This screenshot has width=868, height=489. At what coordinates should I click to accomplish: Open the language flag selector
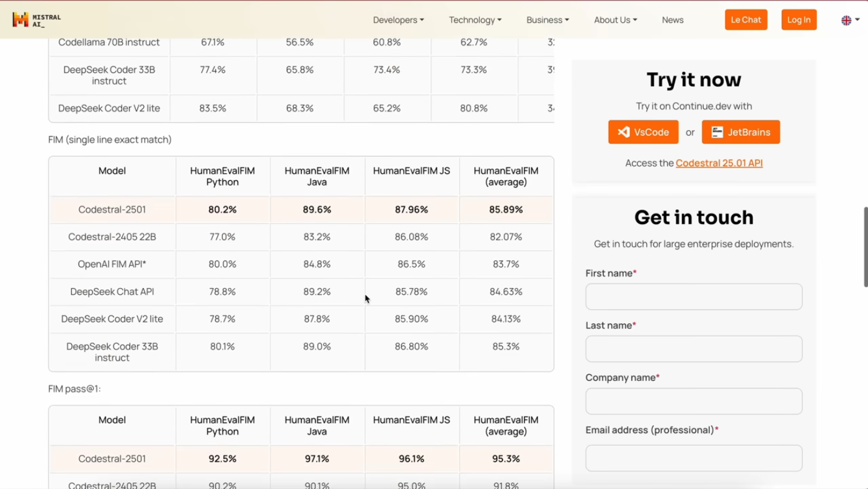coord(850,20)
